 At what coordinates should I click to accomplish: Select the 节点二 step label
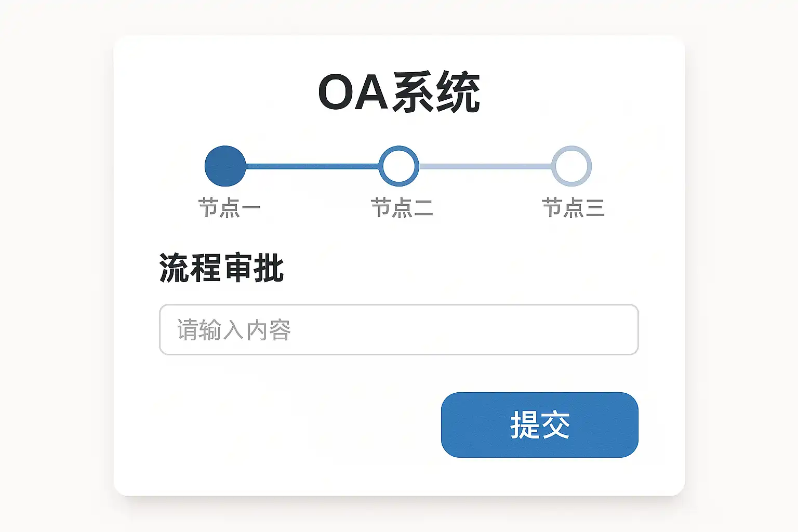tap(402, 208)
